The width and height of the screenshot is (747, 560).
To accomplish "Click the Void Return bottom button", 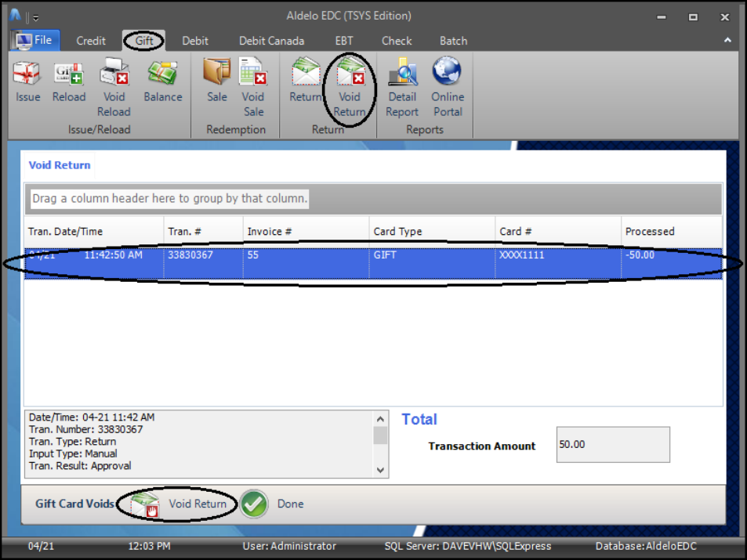I will pos(179,504).
